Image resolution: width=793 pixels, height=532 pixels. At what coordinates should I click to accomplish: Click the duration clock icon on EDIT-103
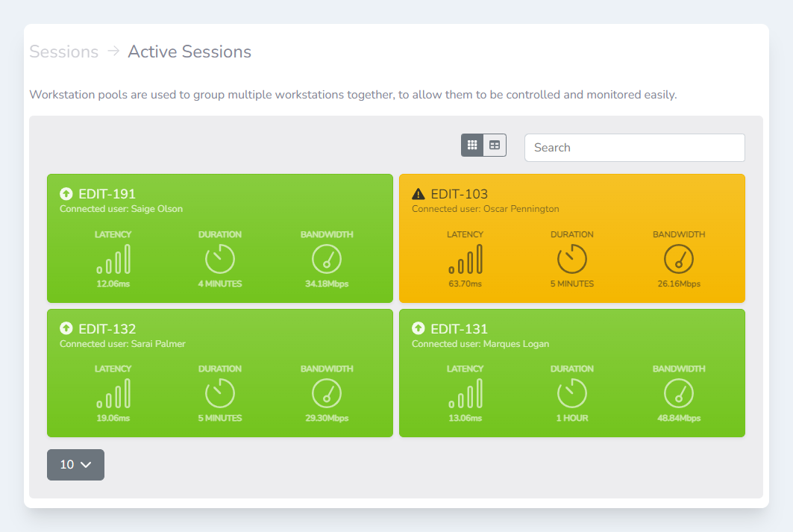pyautogui.click(x=572, y=259)
